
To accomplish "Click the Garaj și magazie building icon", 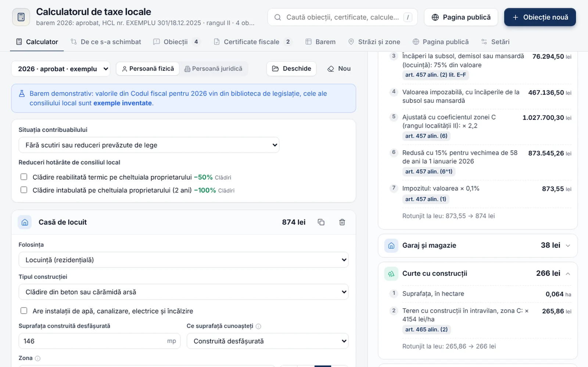I will (x=391, y=245).
